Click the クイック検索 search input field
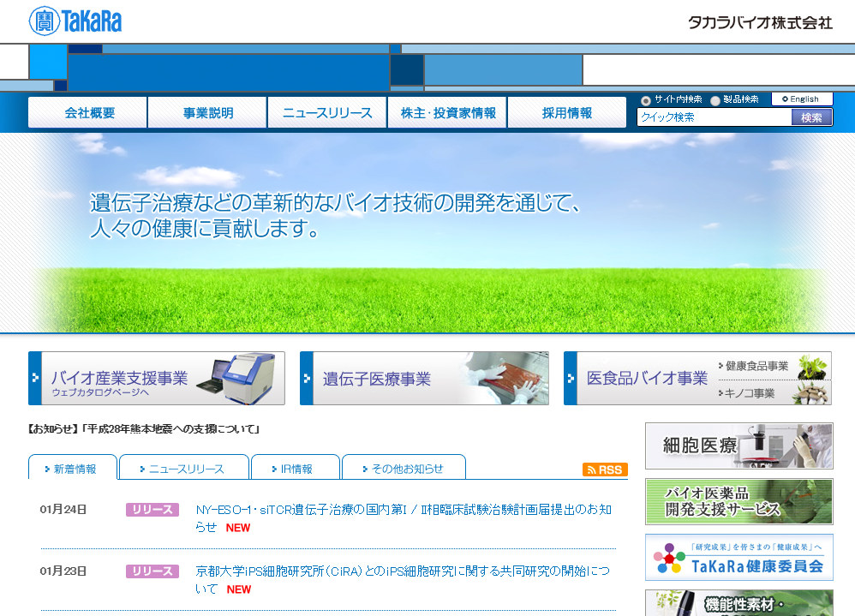855x616 pixels. coord(714,117)
